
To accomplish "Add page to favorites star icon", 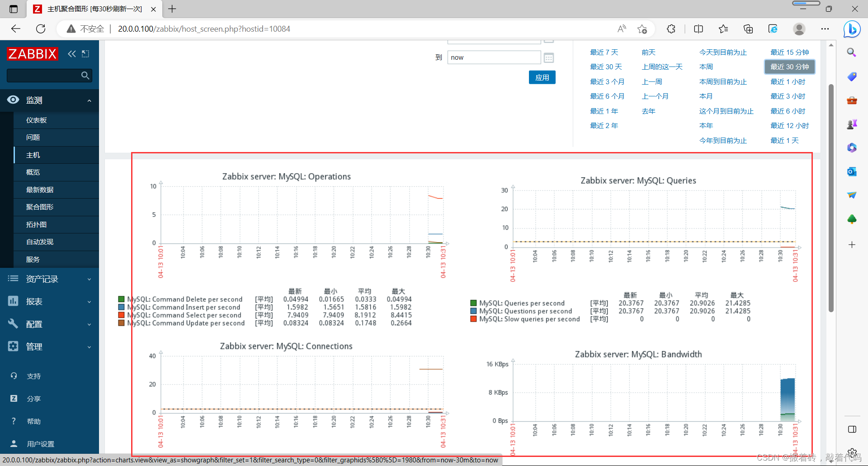I will point(642,29).
